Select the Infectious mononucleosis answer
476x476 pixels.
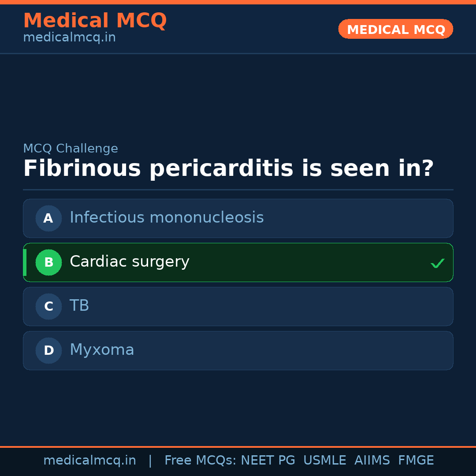click(167, 218)
